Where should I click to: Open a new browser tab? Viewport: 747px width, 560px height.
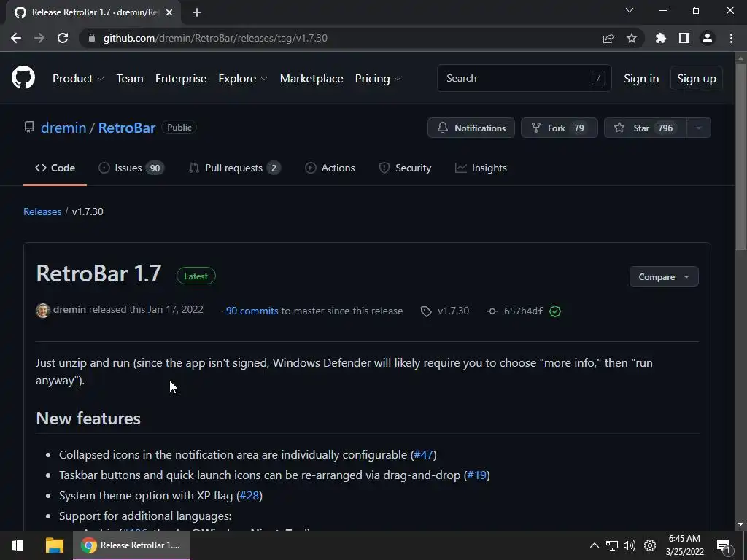click(x=197, y=12)
